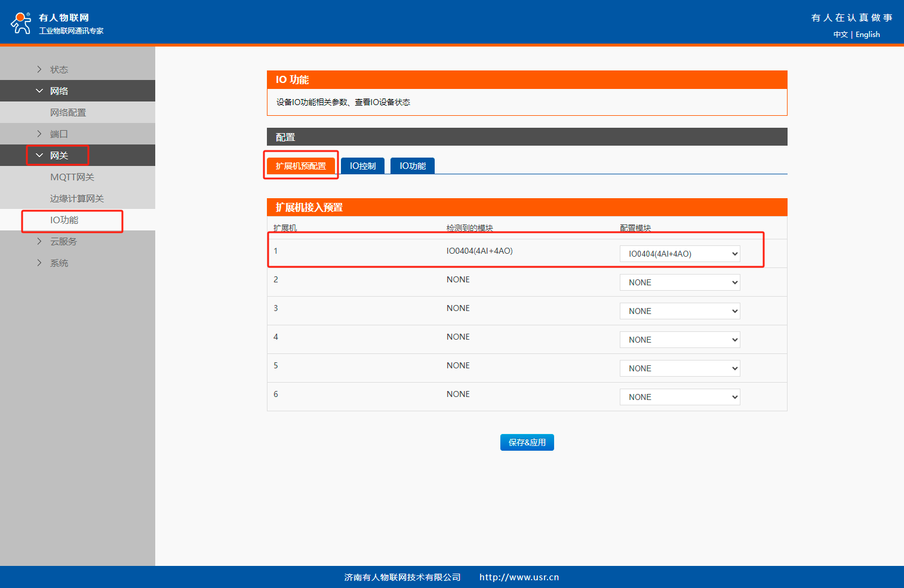Open module dropdown for expander 2
This screenshot has width=904, height=588.
tap(679, 282)
